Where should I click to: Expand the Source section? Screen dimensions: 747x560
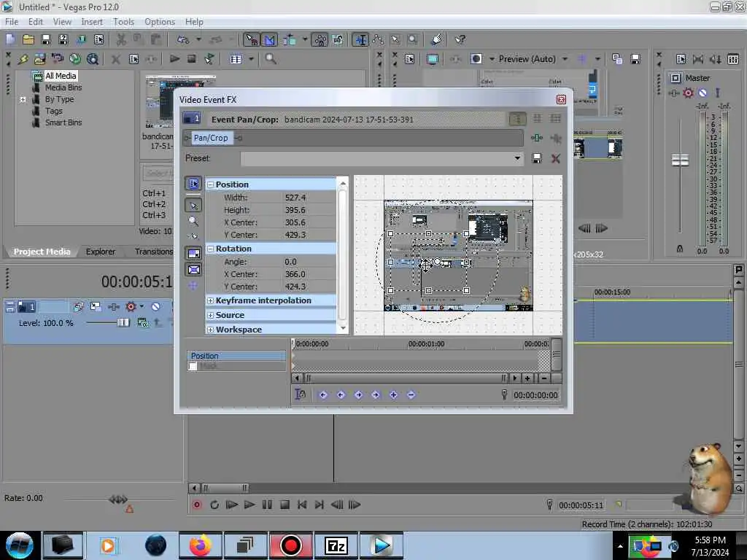210,315
